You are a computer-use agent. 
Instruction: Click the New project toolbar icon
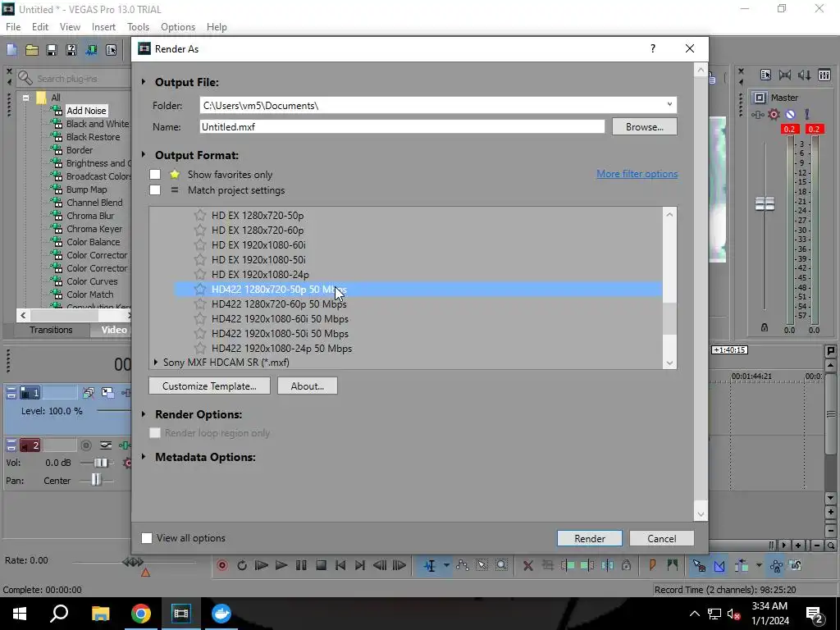coord(11,50)
